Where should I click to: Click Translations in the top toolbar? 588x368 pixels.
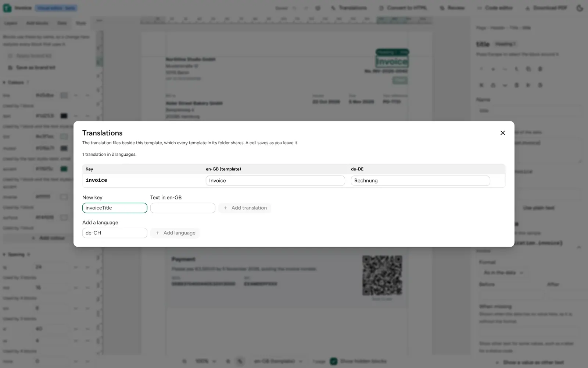349,8
